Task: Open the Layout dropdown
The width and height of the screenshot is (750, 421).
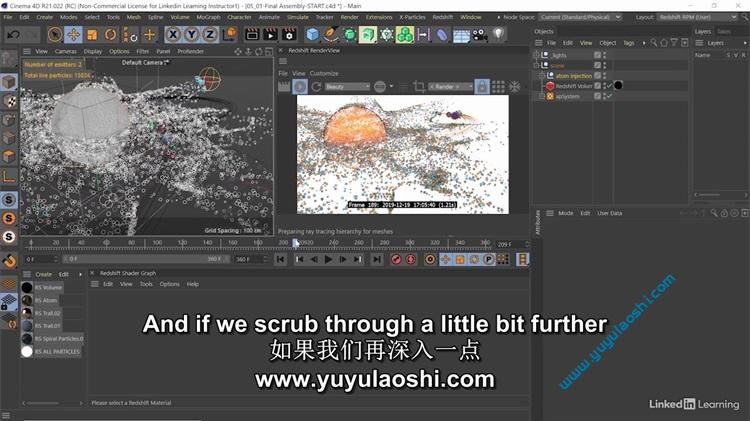Action: point(697,17)
